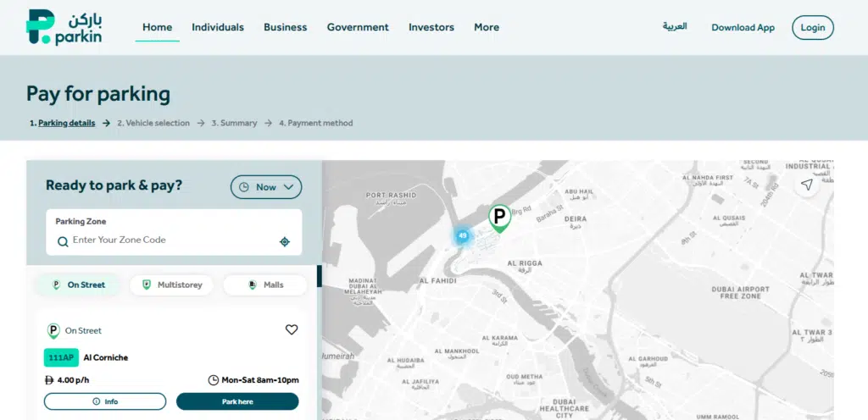Click the Login button

[x=813, y=28]
